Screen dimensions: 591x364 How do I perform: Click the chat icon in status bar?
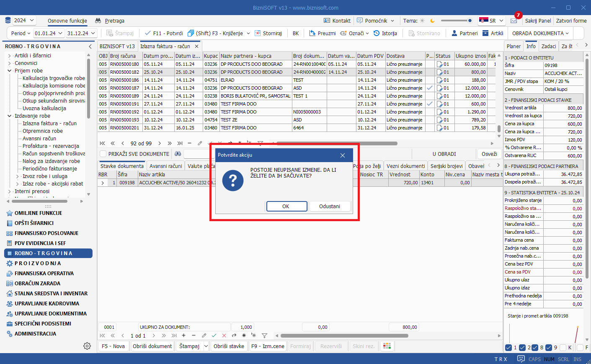[521, 359]
